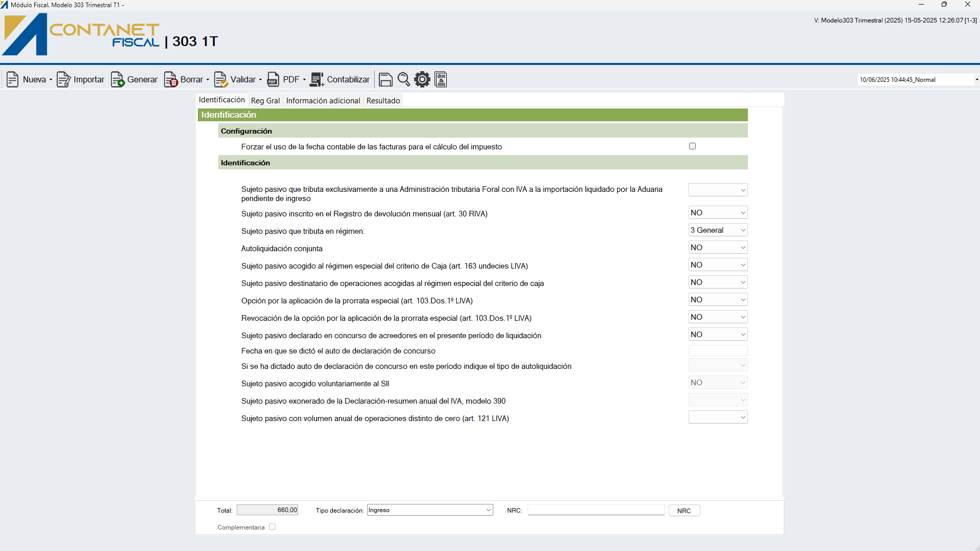
Task: Open the Autoliquidación conjunta dropdown
Action: [718, 248]
